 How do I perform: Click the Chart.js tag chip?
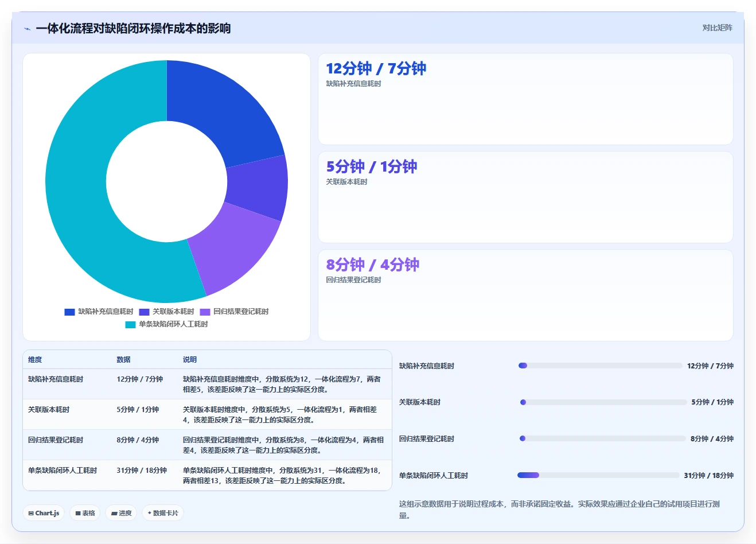click(44, 513)
